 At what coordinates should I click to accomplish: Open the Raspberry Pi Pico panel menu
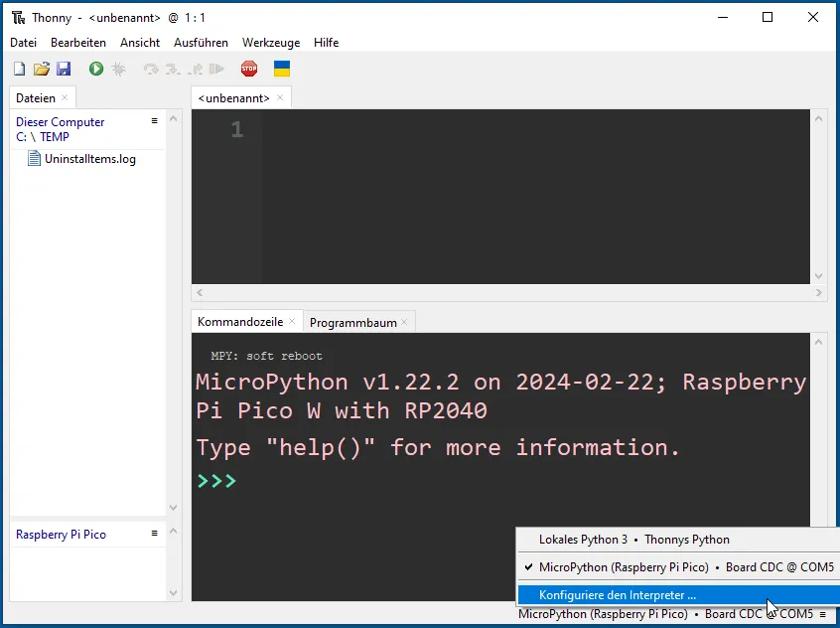tap(154, 534)
